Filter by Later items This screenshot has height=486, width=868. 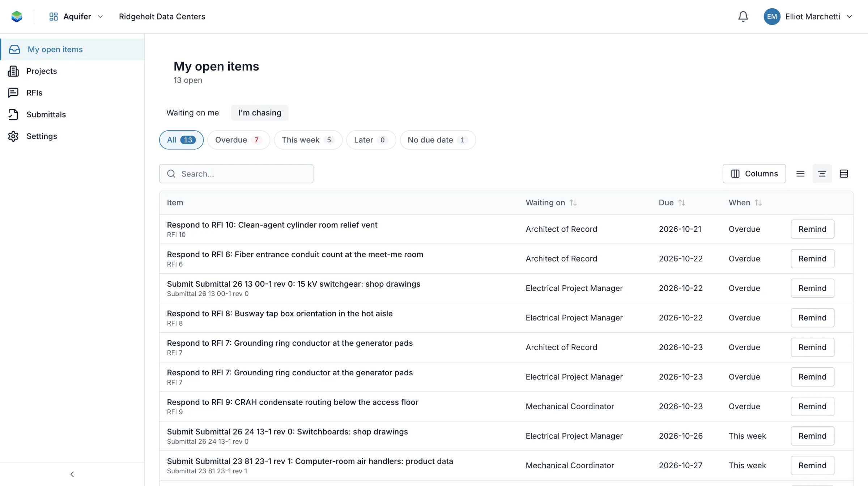(371, 140)
